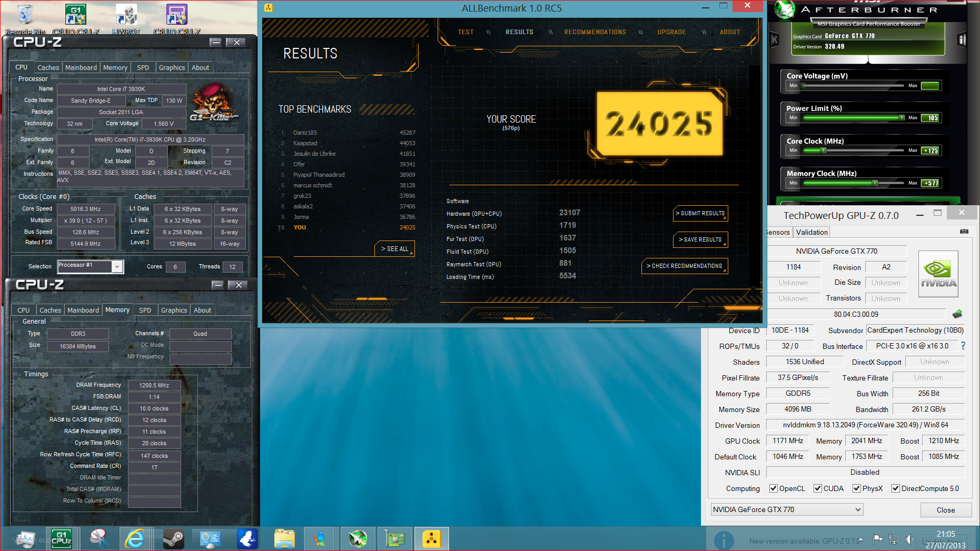Open the TEST section in ALLBenchmark
Image resolution: width=980 pixels, height=551 pixels.
466,32
